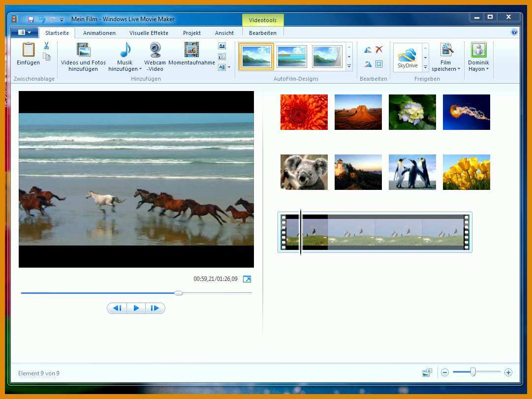Go to the Projekt tab
Viewport: 532px width, 399px height.
point(192,33)
